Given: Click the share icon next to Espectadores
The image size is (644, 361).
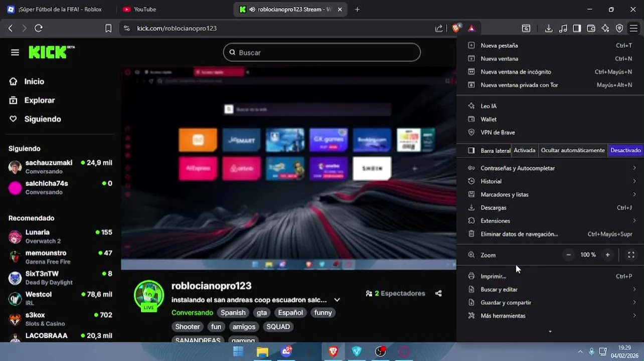Looking at the screenshot, I should point(438,293).
